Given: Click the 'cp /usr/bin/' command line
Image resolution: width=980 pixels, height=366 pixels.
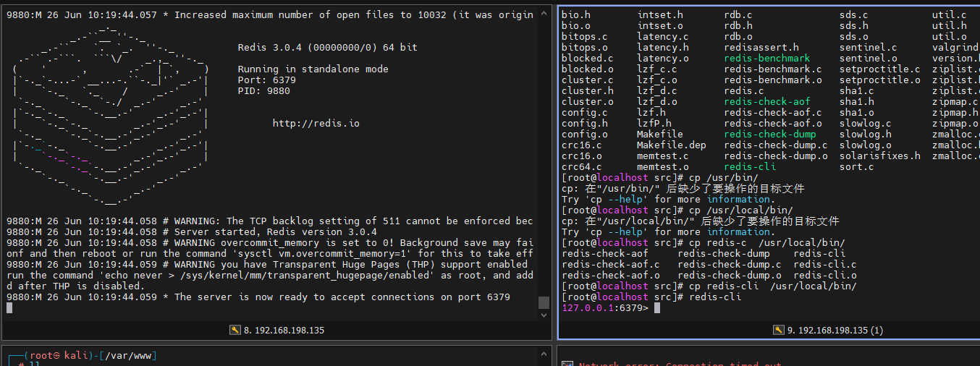Looking at the screenshot, I should tap(660, 178).
